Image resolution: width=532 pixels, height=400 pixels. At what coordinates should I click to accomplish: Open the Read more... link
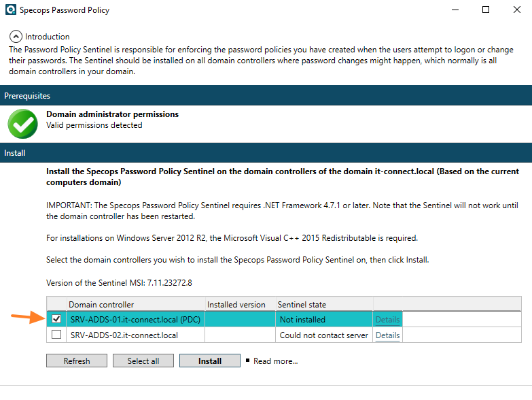click(x=275, y=361)
